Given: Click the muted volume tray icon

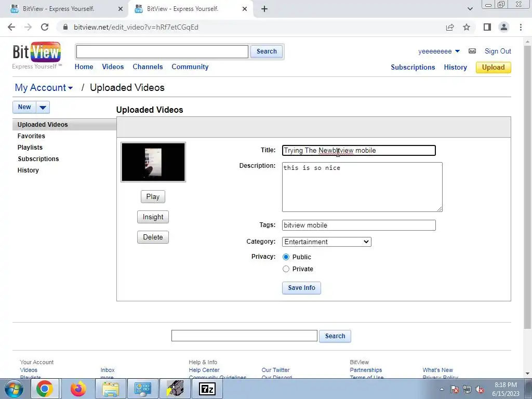Looking at the screenshot, I should (x=480, y=390).
